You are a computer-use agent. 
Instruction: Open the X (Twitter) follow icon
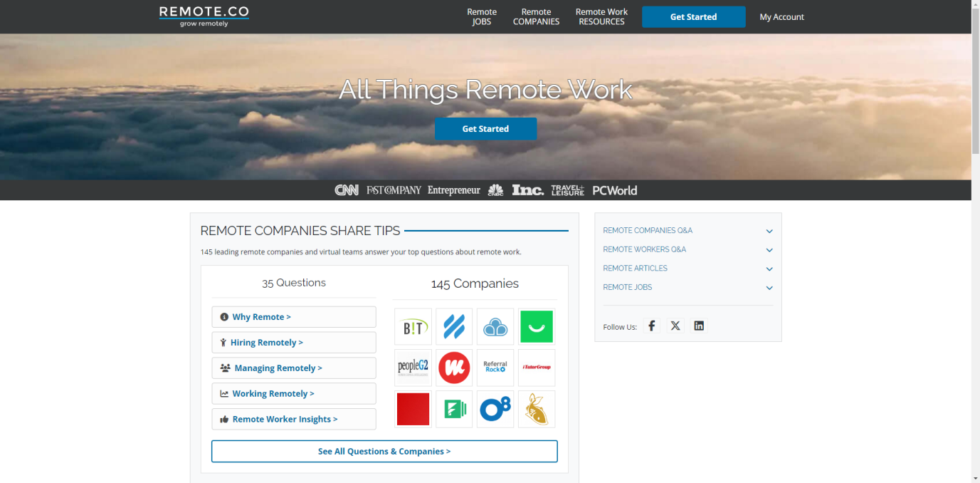tap(675, 326)
